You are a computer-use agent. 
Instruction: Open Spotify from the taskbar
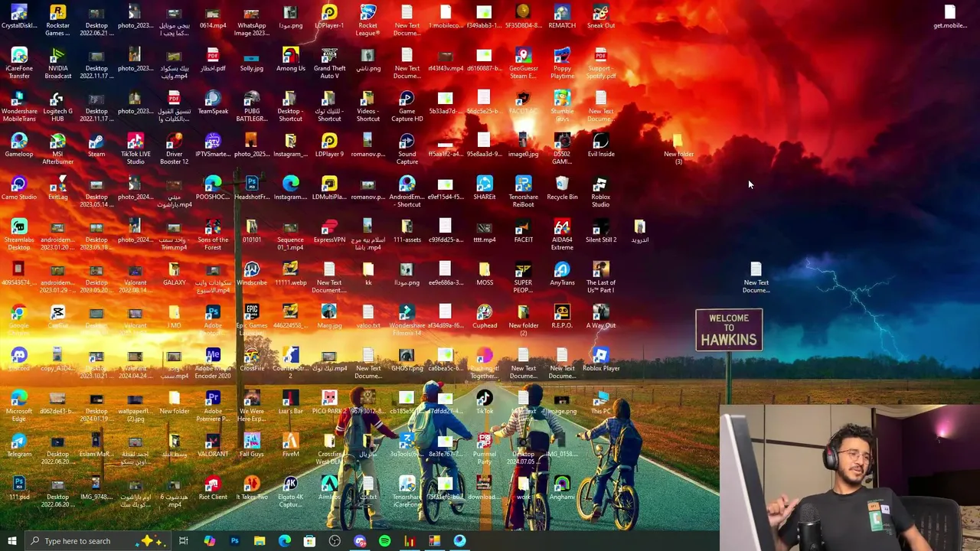tap(384, 541)
